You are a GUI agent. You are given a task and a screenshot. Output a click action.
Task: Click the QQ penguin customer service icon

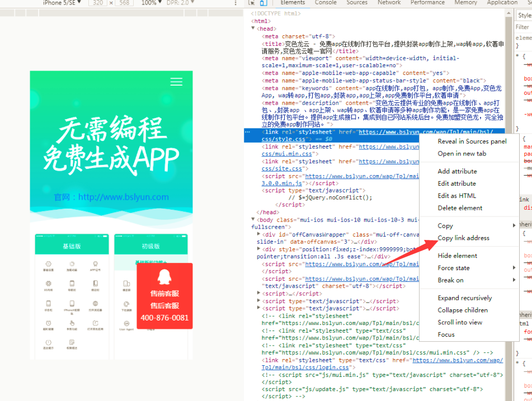pyautogui.click(x=164, y=276)
